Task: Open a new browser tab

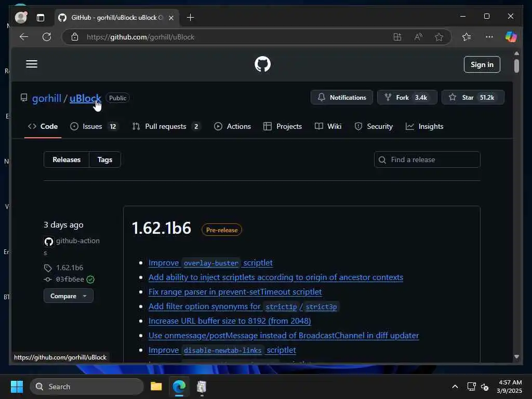Action: coord(190,17)
